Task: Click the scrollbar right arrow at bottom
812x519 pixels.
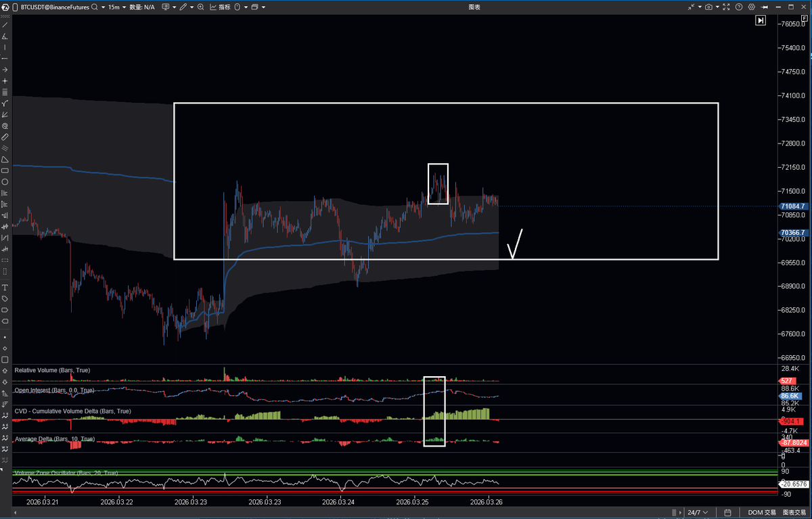Action: click(x=679, y=512)
